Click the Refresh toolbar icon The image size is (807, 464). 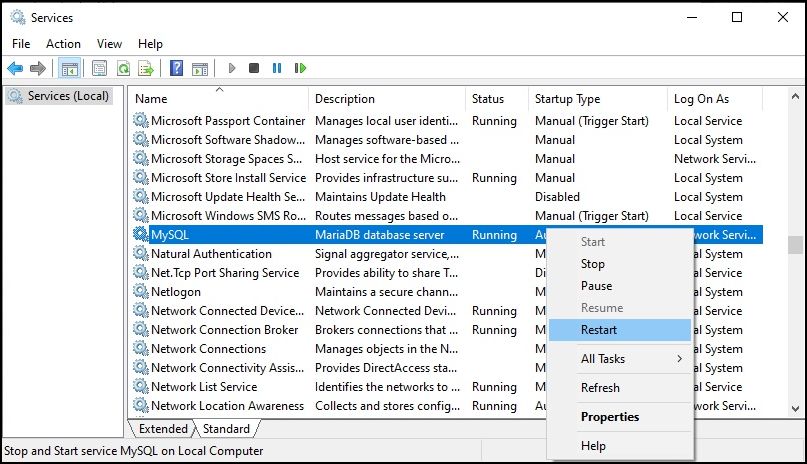124,68
